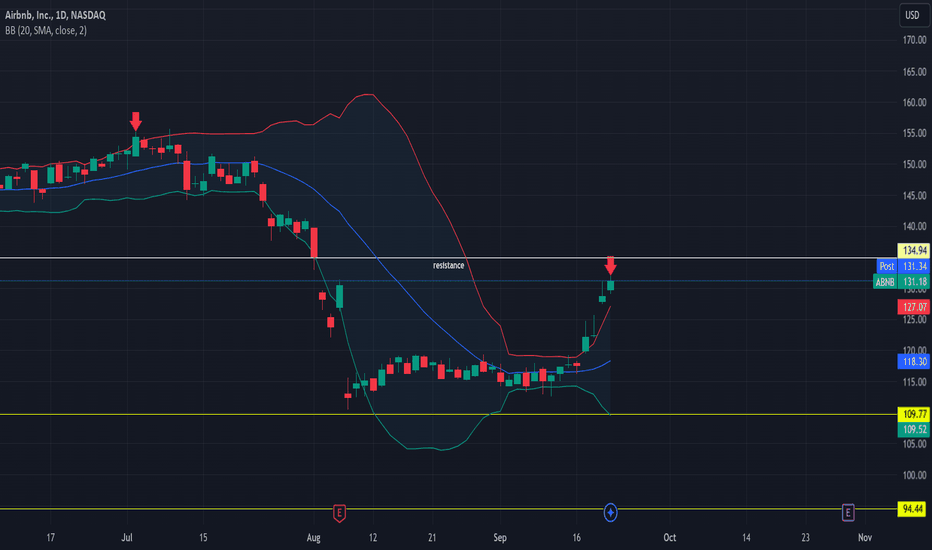Click the latest green candle near 131

tap(610, 285)
